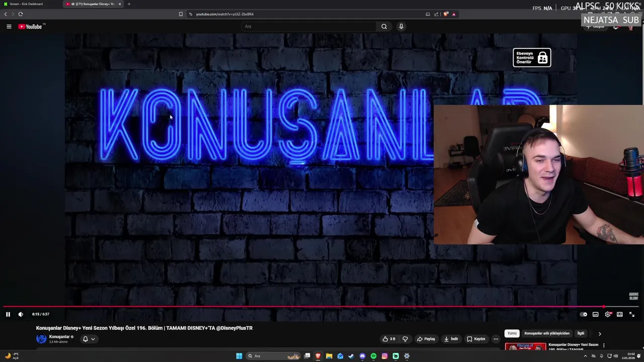Share the video using Paylaş
Screen dimensions: 644x362
tap(426, 339)
